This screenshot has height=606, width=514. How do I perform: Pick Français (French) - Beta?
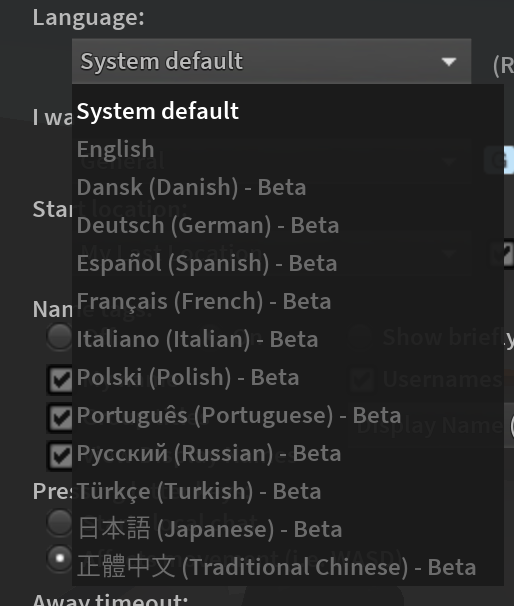(288, 301)
